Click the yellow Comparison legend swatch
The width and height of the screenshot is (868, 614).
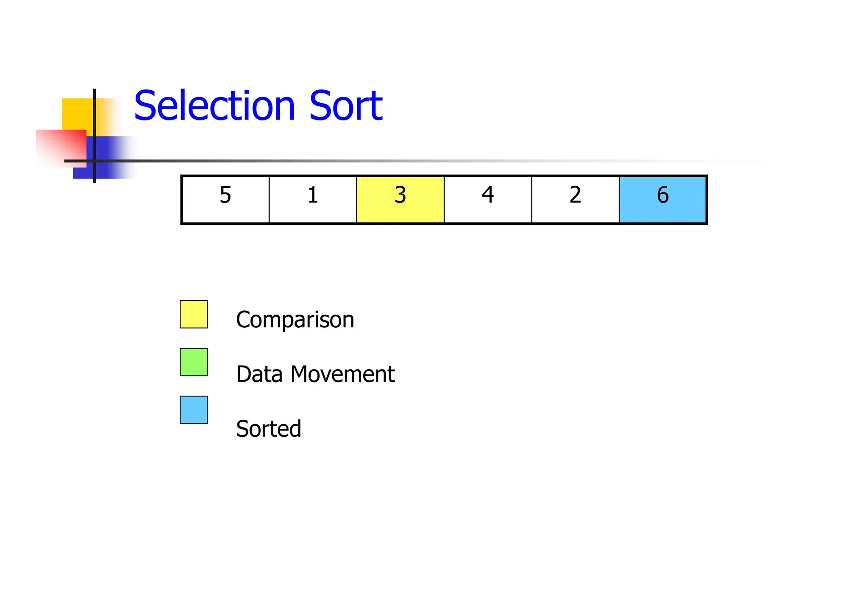tap(194, 314)
